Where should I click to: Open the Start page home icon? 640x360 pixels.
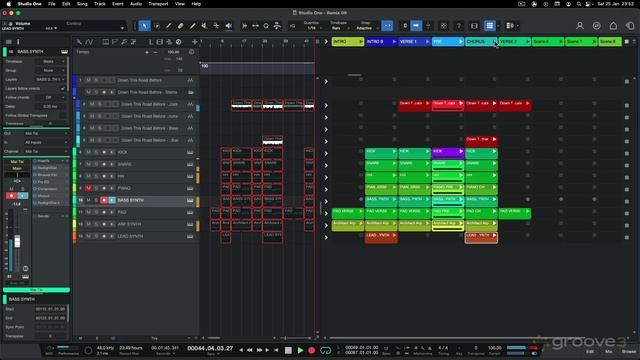[613, 26]
